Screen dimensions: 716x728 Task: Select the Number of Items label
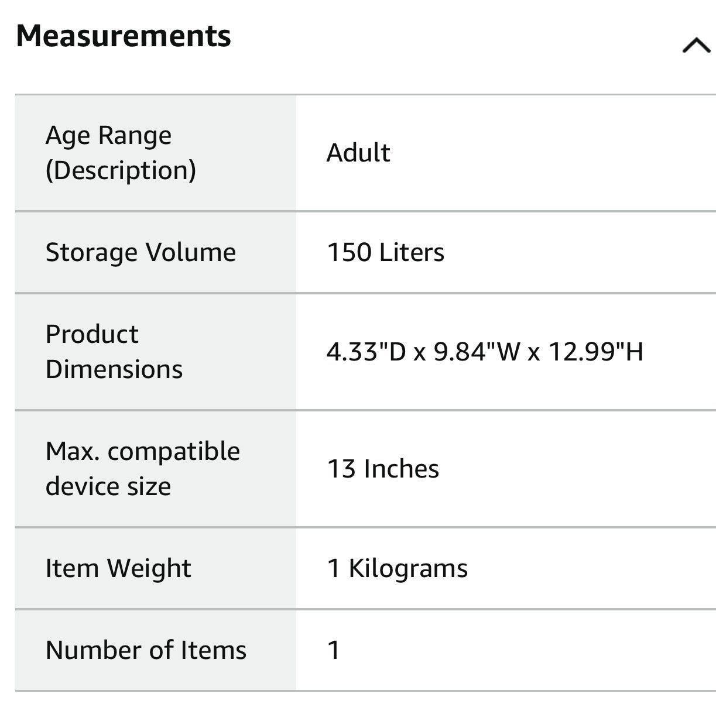coord(146,650)
